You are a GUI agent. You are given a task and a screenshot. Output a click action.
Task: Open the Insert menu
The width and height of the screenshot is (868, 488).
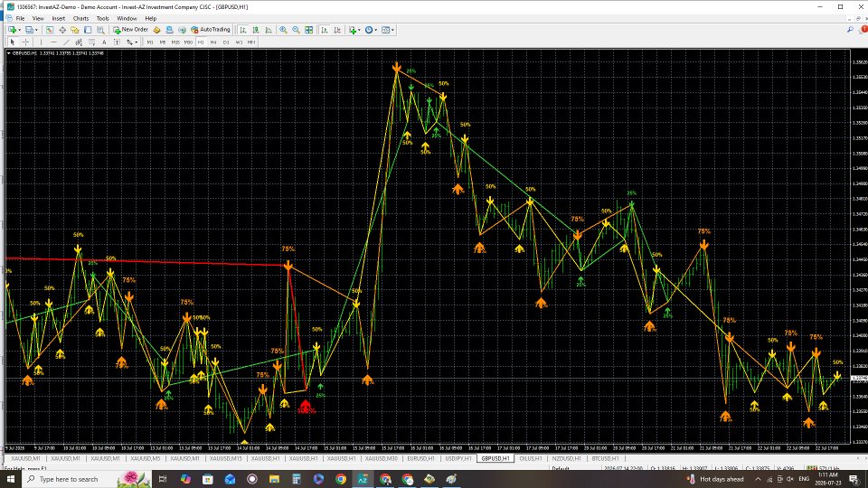click(x=58, y=18)
